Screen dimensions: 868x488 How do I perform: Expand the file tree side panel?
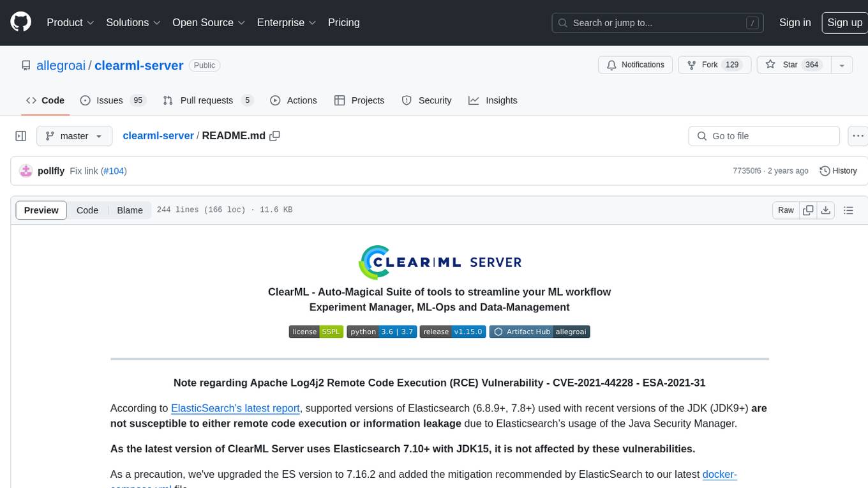pyautogui.click(x=21, y=136)
